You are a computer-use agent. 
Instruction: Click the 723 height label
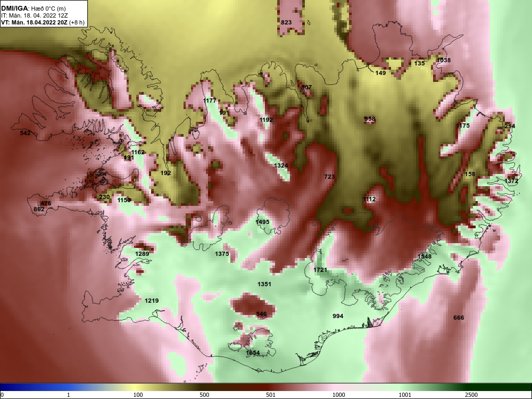(329, 177)
